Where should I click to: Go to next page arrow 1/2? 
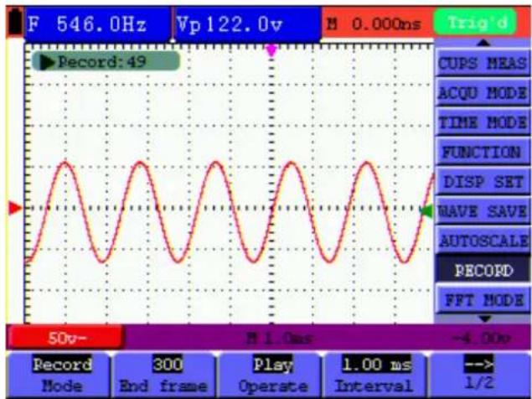(479, 375)
